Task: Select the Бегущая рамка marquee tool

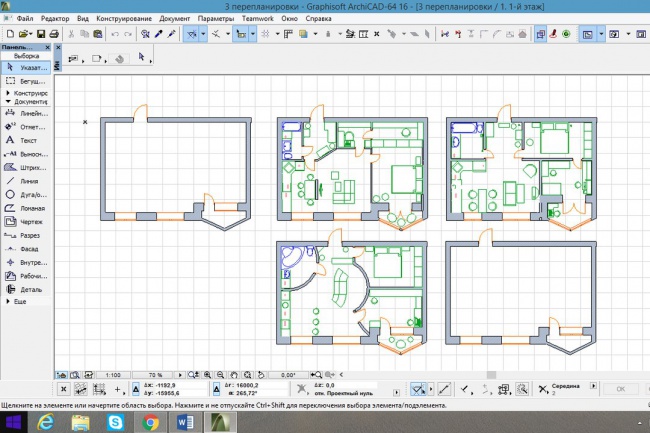Action: 27,81
